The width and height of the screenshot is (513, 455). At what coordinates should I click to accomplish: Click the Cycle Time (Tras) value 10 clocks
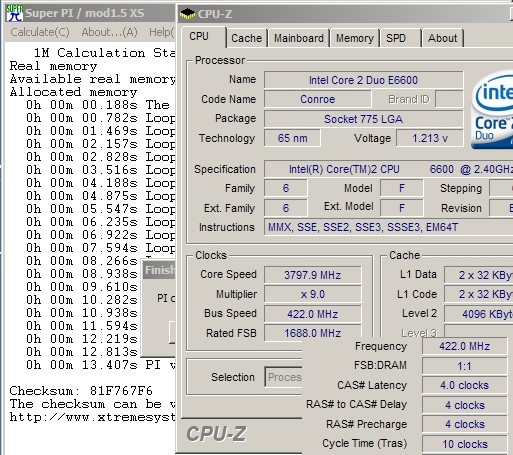click(464, 444)
